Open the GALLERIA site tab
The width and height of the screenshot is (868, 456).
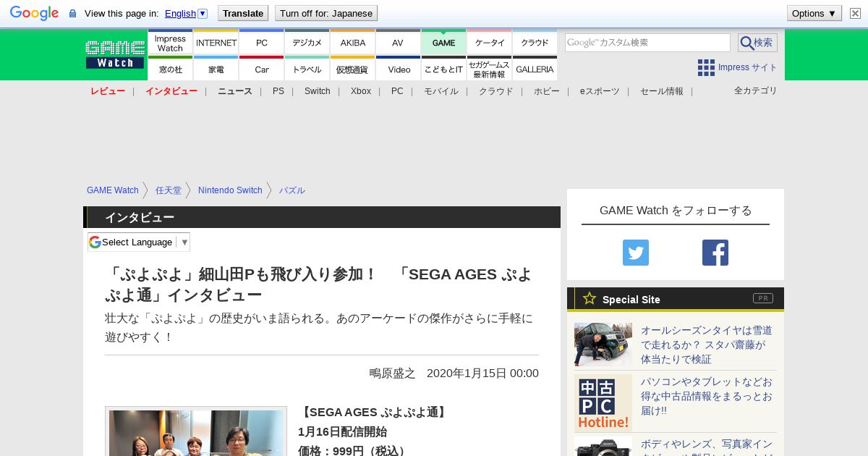pos(535,68)
